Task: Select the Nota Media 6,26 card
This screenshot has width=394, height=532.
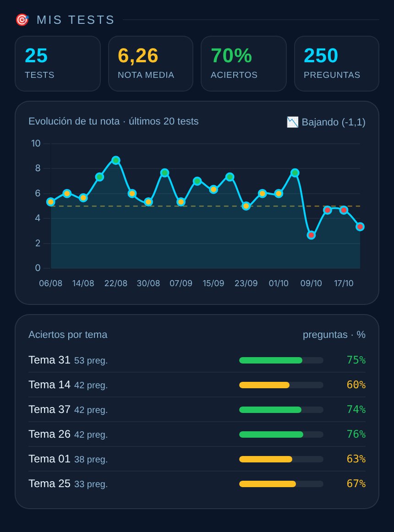Action: coord(150,64)
